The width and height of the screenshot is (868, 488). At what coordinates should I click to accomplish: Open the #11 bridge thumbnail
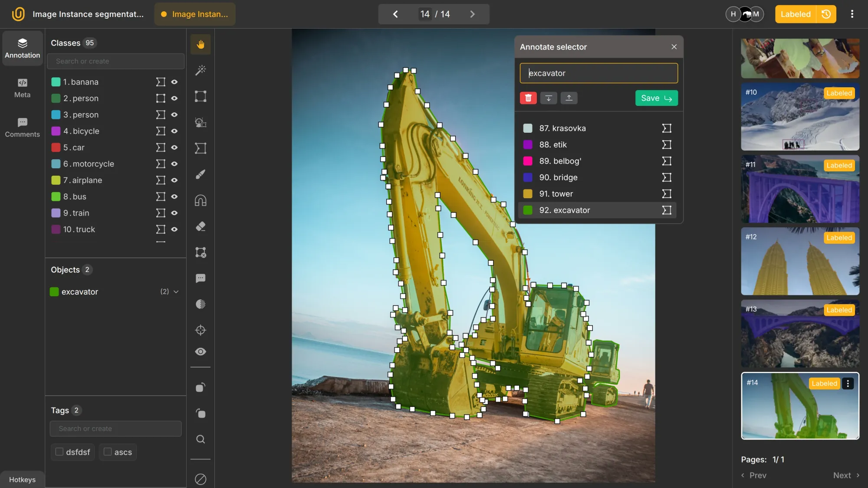point(799,189)
